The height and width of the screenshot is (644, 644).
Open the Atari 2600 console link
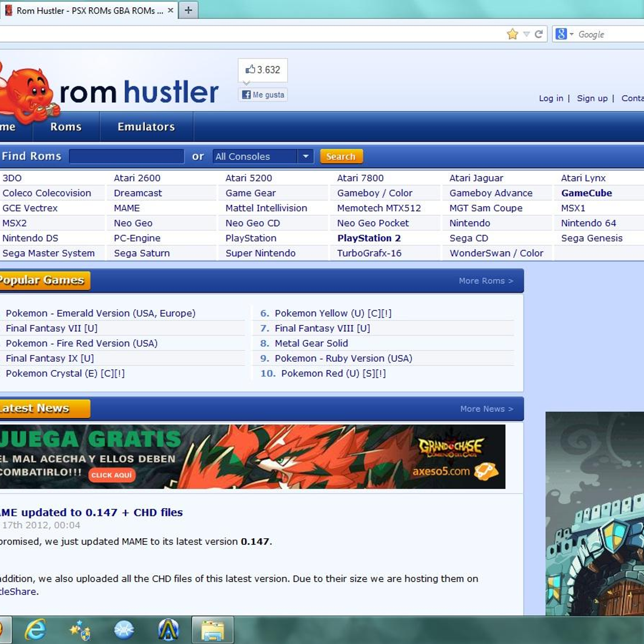click(x=137, y=178)
